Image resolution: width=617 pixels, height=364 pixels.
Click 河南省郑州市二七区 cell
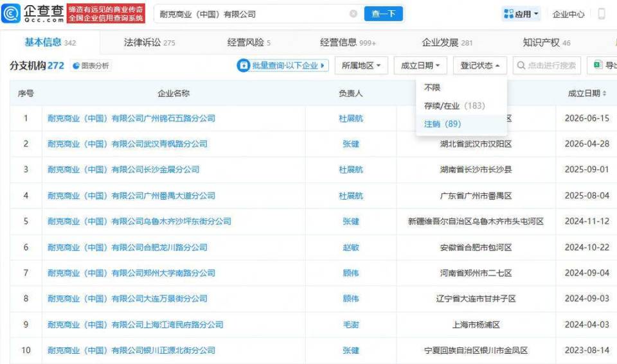coord(476,273)
